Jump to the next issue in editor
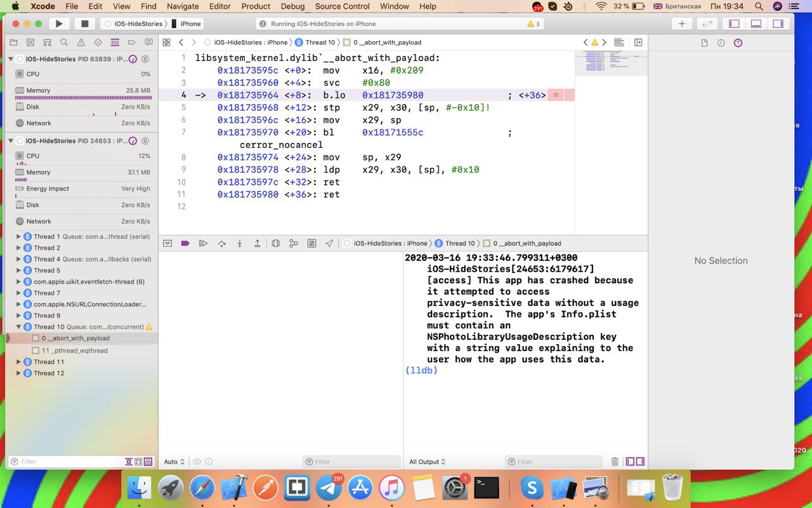 (605, 43)
